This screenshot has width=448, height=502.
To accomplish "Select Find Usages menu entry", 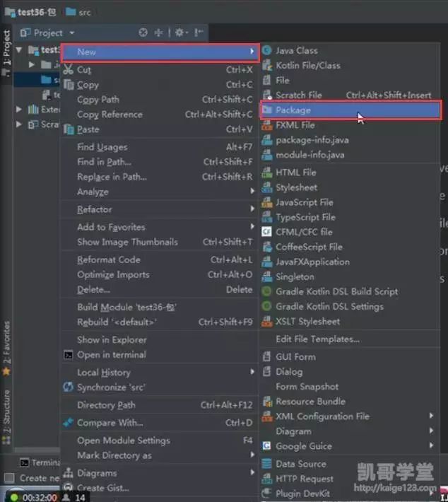I will pos(160,147).
